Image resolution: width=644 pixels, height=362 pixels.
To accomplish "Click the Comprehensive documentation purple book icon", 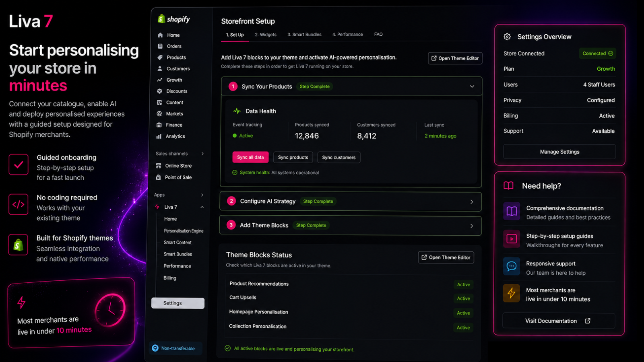I will [512, 212].
